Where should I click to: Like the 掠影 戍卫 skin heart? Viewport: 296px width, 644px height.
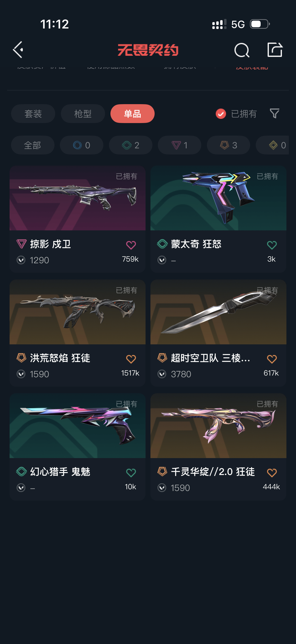click(x=131, y=245)
